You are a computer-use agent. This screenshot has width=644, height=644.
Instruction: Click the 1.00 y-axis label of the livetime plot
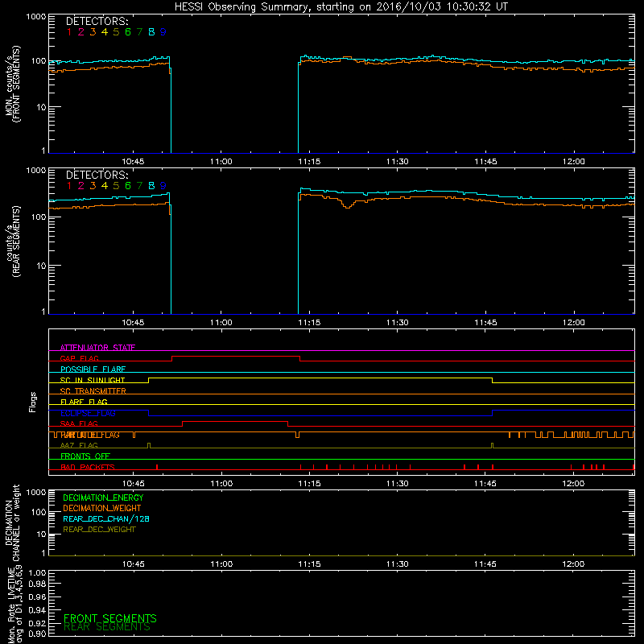37,572
